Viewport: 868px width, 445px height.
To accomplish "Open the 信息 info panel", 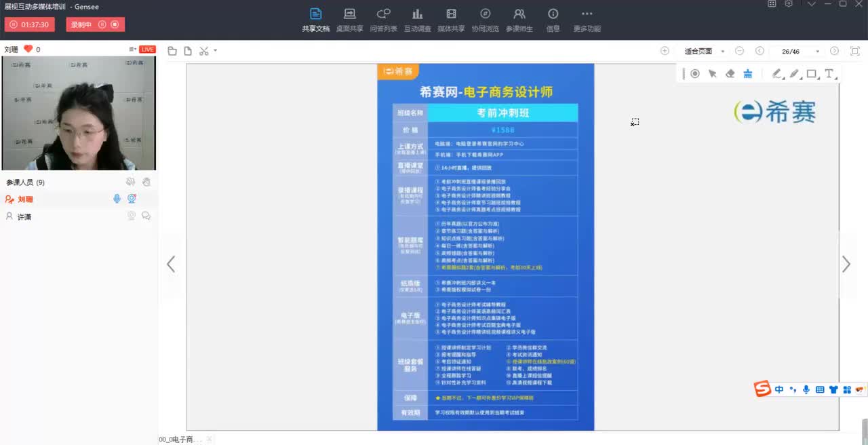I will [553, 20].
